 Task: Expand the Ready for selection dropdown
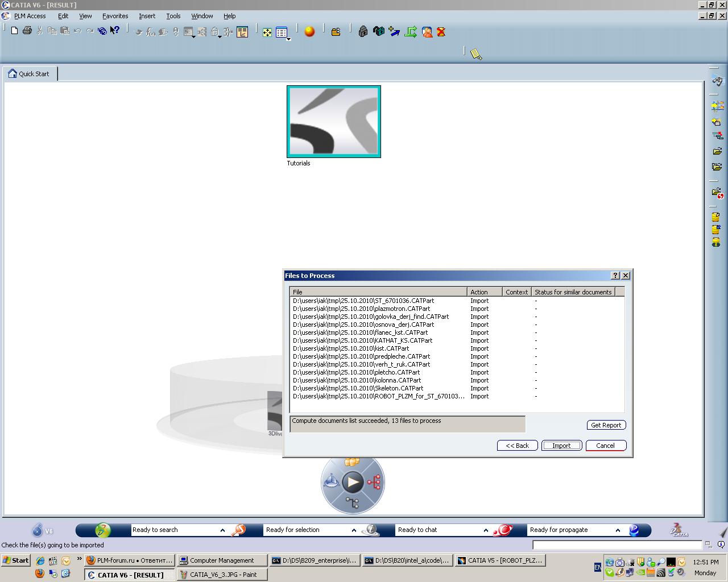[x=354, y=530]
